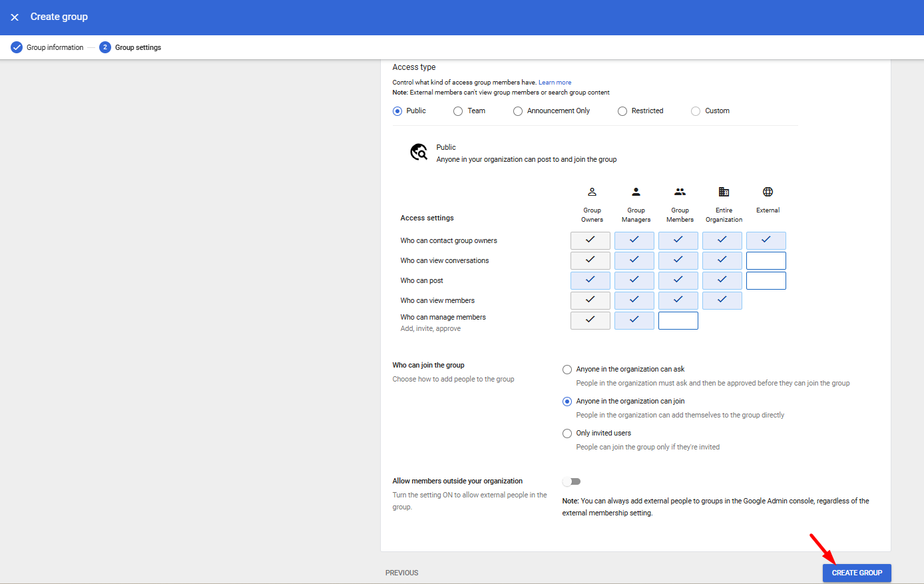Close the Create group dialog

click(x=15, y=17)
